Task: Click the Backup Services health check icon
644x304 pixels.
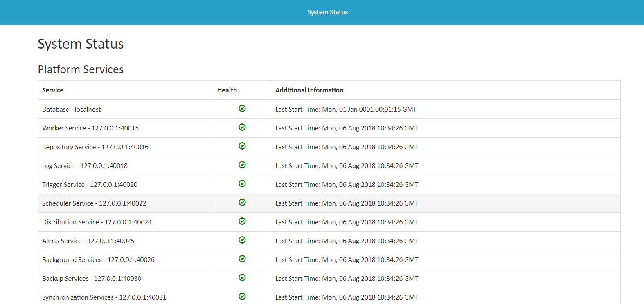Action: (242, 277)
